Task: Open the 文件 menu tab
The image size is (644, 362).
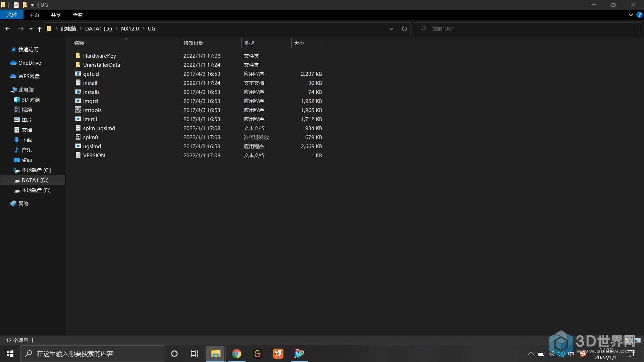Action: (x=12, y=15)
